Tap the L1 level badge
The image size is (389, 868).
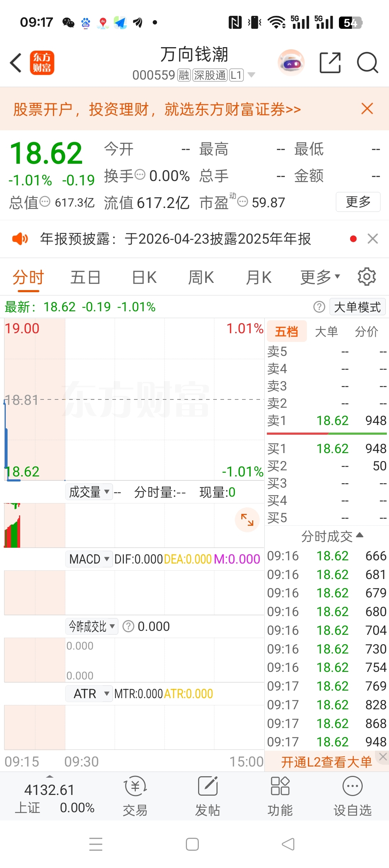click(x=236, y=75)
